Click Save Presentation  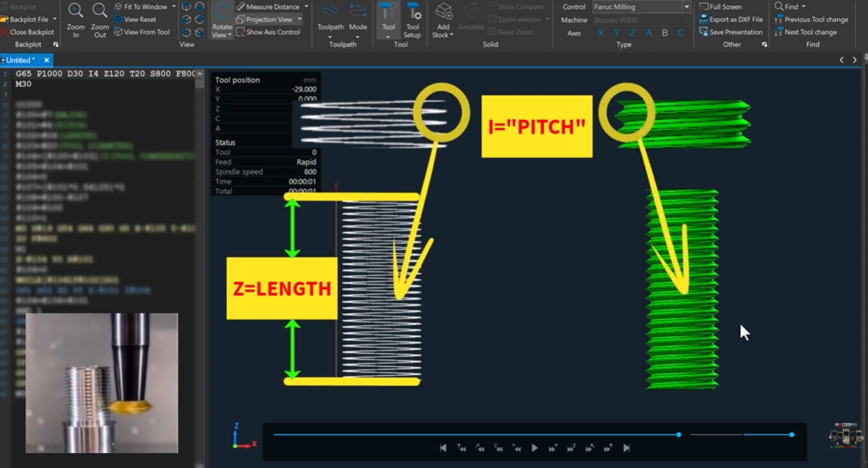(x=730, y=32)
